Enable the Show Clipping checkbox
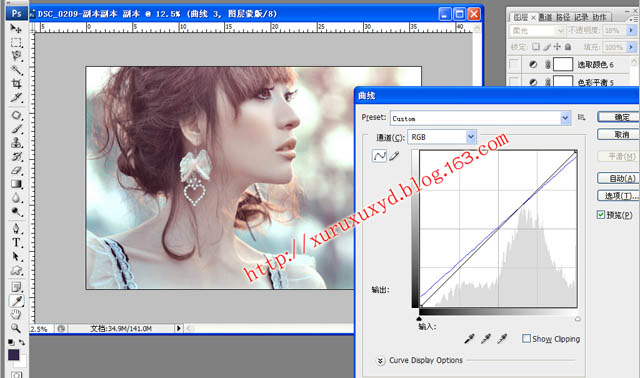The image size is (640, 378). point(527,338)
